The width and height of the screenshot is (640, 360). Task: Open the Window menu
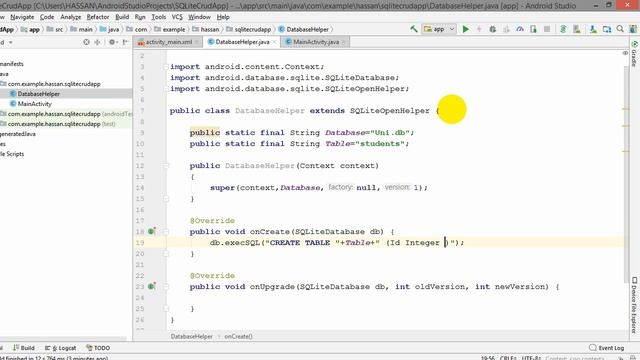click(x=199, y=17)
